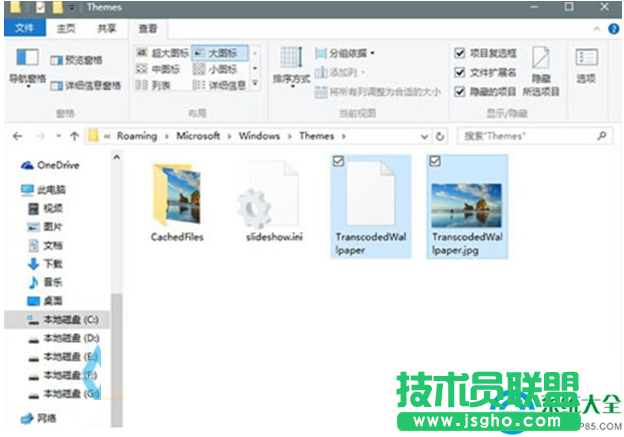Collapse the ribbon with the chevron
This screenshot has width=624, height=437.
point(597,29)
